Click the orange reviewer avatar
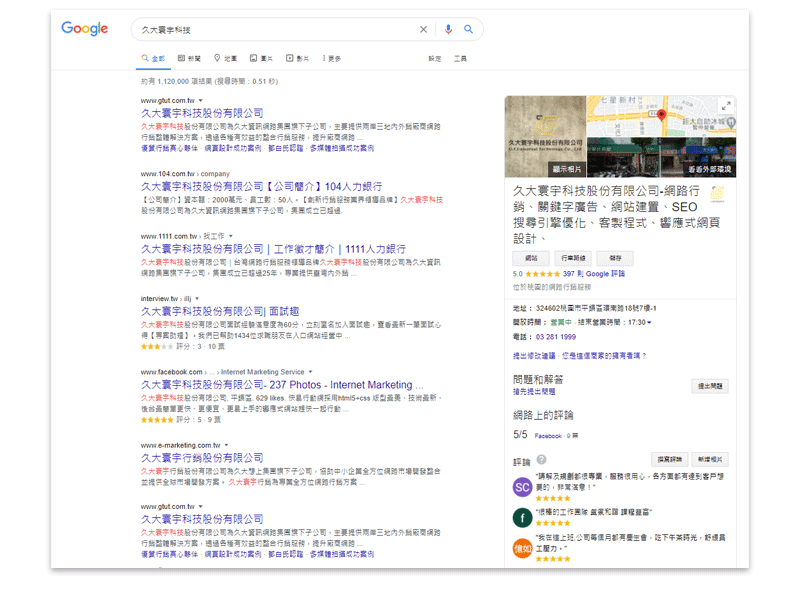This screenshot has height=600, width=800. coord(522,548)
